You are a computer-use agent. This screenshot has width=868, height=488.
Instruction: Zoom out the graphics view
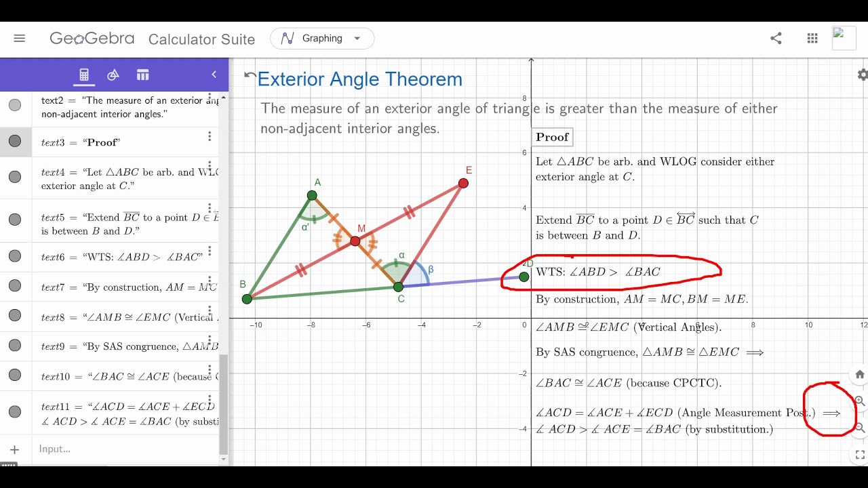(860, 428)
